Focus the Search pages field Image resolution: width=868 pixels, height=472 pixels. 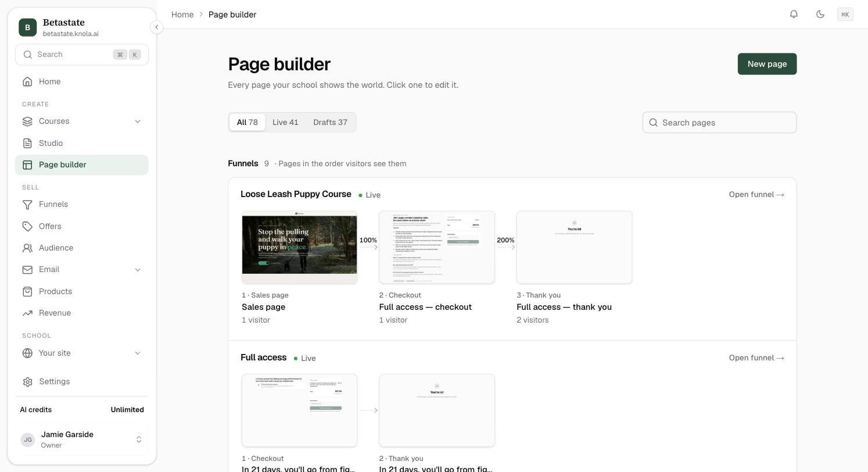719,123
